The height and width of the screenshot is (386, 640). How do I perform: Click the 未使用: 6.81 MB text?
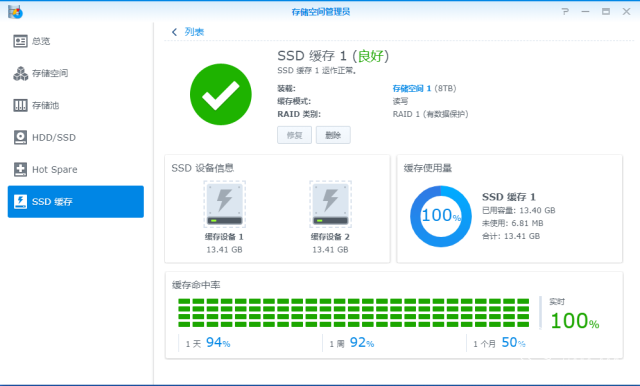512,223
